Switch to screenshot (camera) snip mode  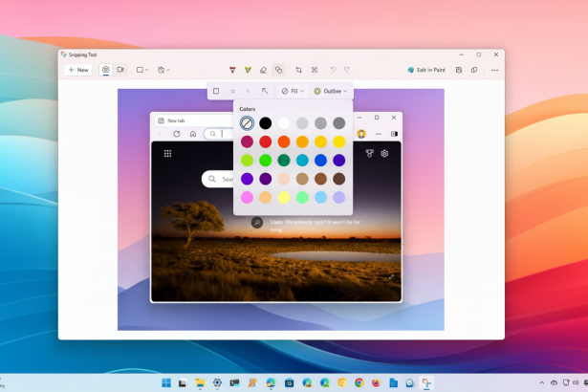106,70
